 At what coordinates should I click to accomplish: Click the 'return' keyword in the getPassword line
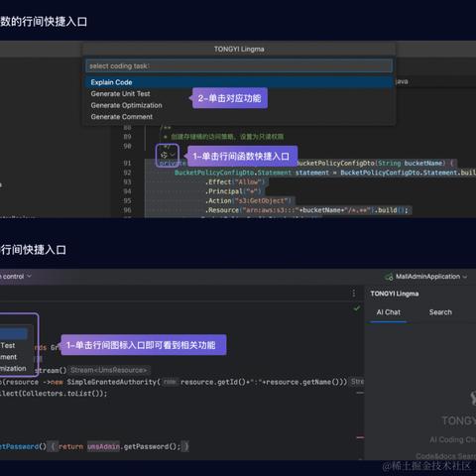(70, 446)
